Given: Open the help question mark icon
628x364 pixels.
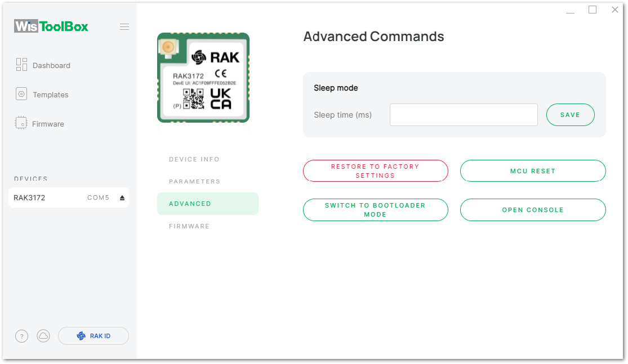Looking at the screenshot, I should (x=21, y=336).
